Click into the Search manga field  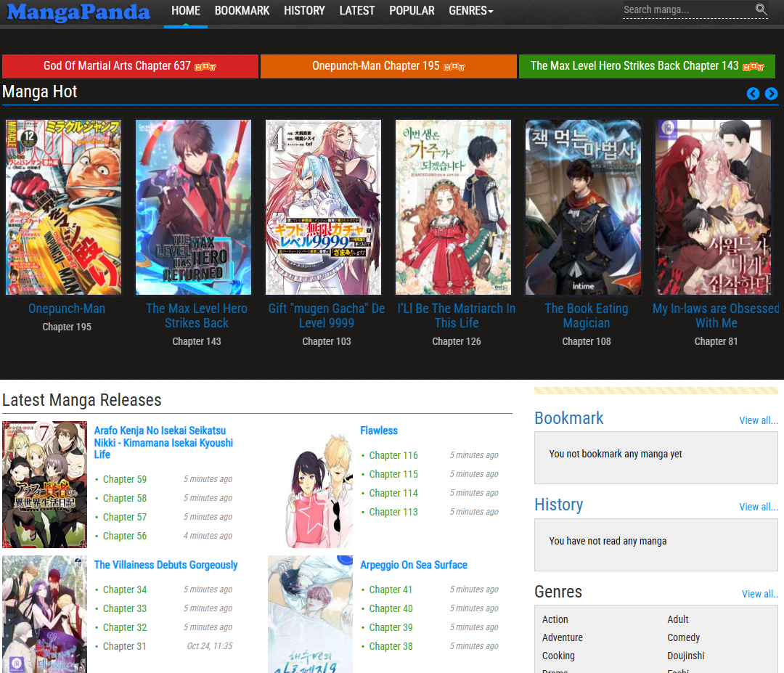coord(686,10)
